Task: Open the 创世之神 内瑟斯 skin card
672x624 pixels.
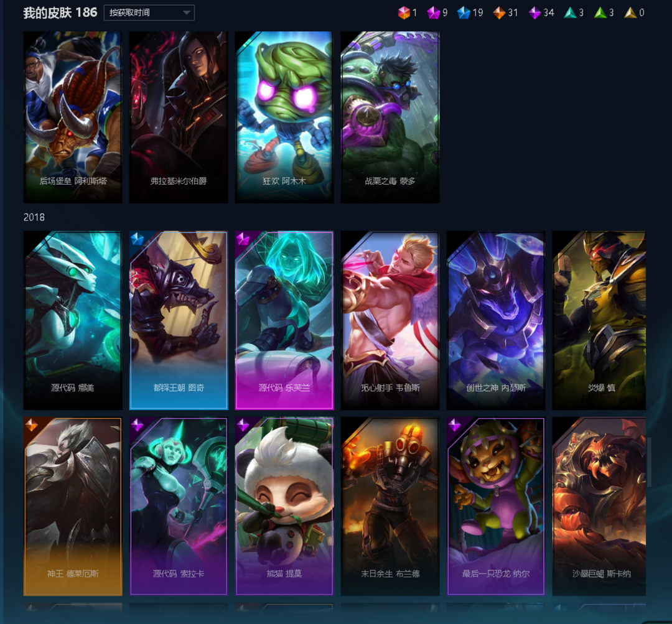Action: pos(496,320)
